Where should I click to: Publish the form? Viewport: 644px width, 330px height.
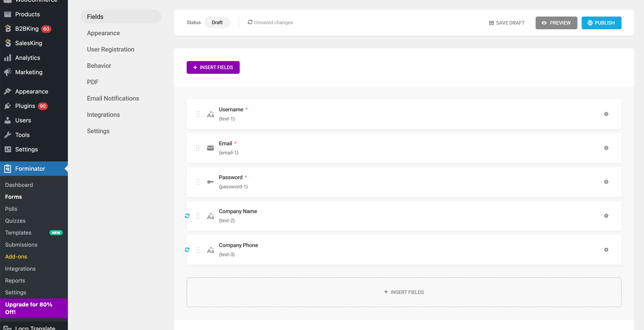[x=601, y=23]
